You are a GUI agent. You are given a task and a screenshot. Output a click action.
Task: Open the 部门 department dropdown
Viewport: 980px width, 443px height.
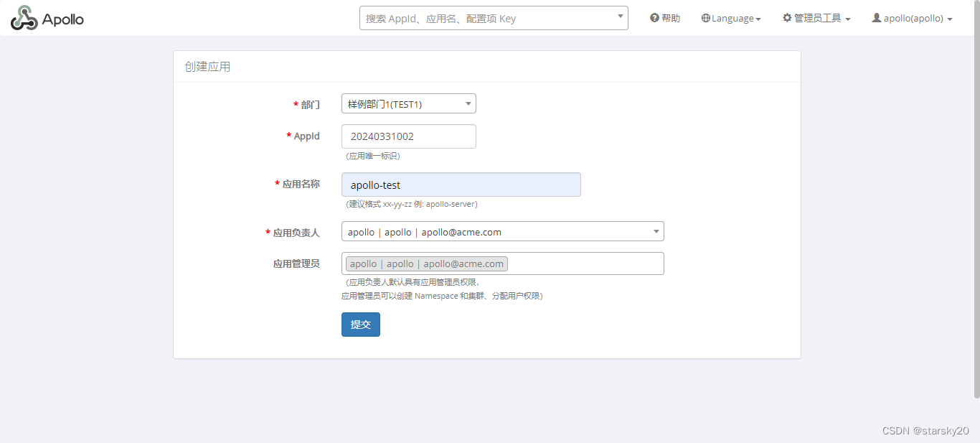coord(408,103)
